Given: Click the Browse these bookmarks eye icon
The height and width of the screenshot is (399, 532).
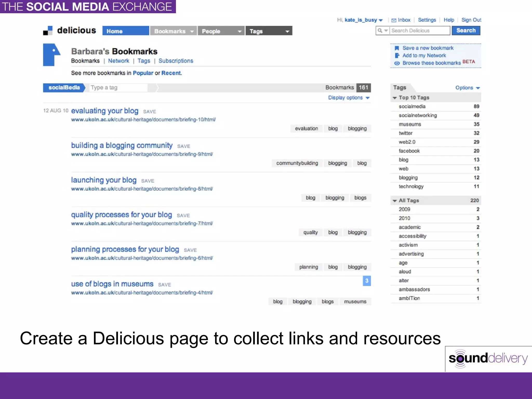Looking at the screenshot, I should coord(397,63).
